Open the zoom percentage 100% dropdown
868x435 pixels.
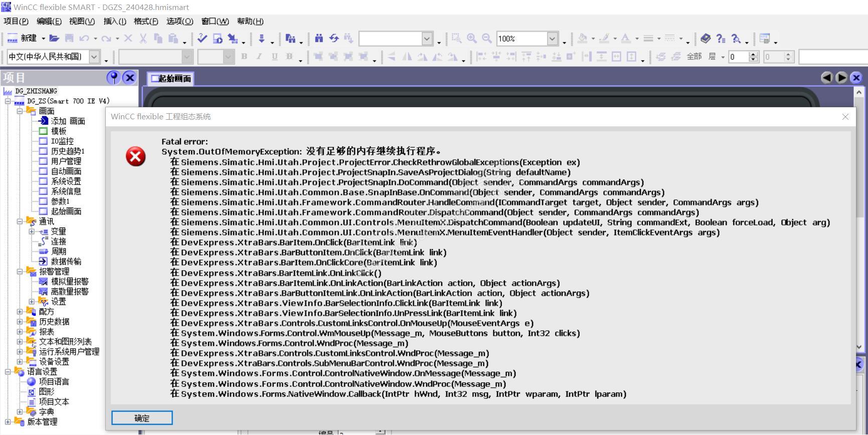[552, 39]
